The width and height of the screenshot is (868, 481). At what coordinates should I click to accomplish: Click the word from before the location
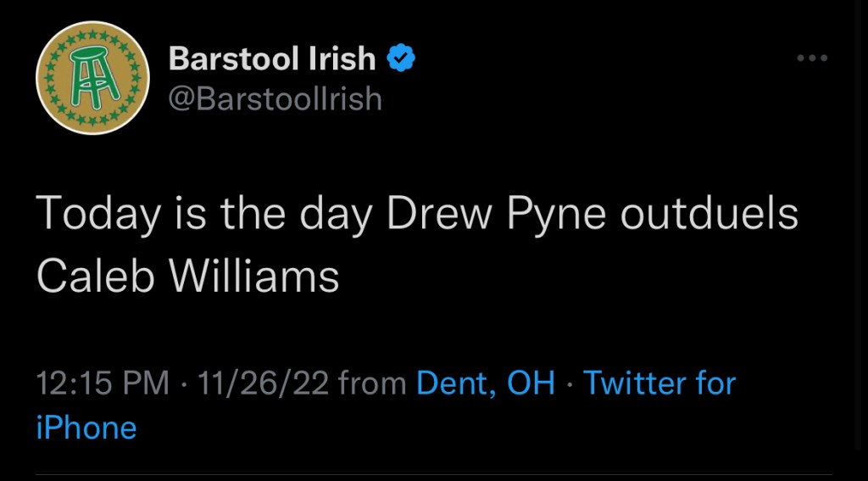point(372,383)
